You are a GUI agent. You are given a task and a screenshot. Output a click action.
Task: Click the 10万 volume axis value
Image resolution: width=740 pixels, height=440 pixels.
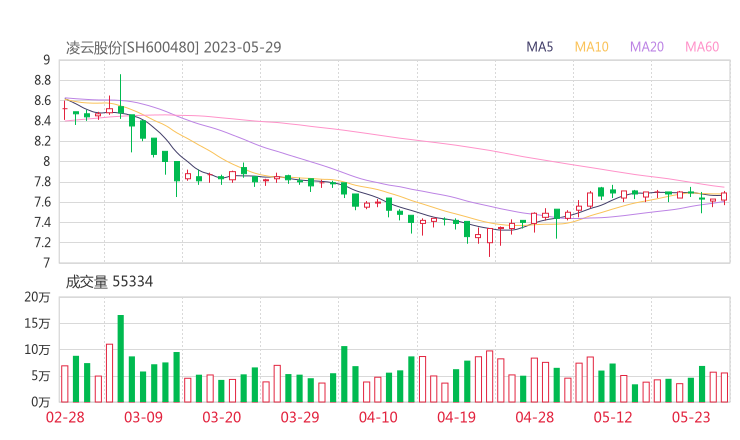pos(37,350)
